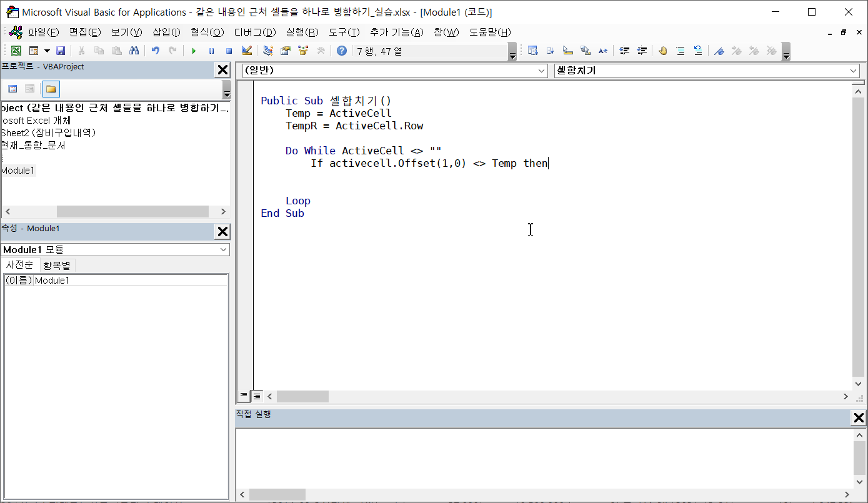Save the workbook with the floppy icon

coord(61,51)
